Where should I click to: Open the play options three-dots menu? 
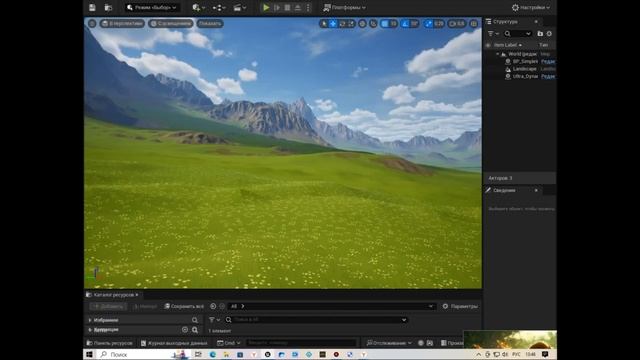[308, 7]
